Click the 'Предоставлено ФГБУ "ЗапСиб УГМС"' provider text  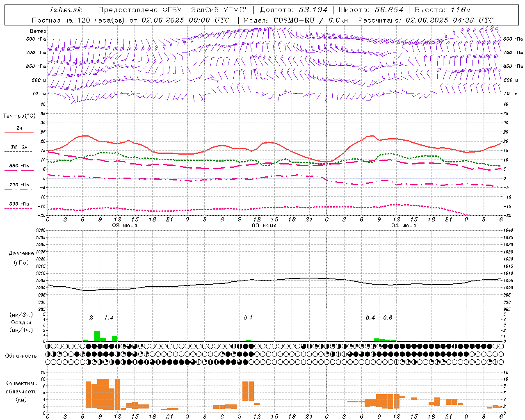173,10
